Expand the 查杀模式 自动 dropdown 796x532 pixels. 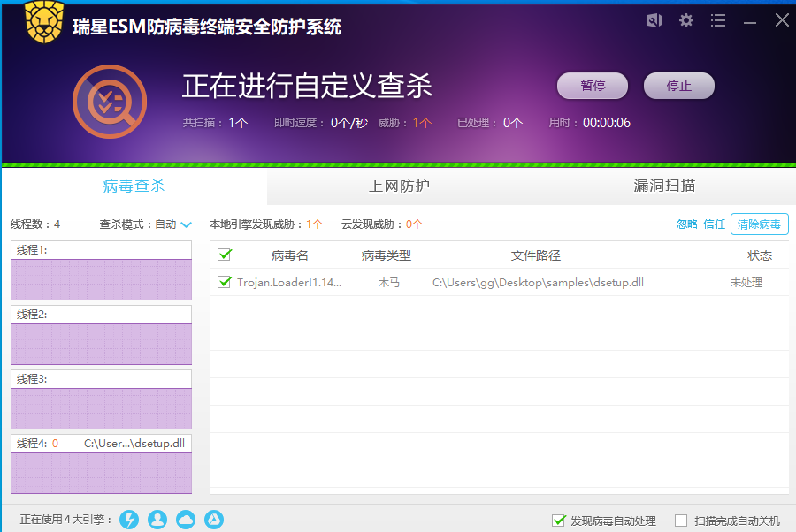coord(145,224)
